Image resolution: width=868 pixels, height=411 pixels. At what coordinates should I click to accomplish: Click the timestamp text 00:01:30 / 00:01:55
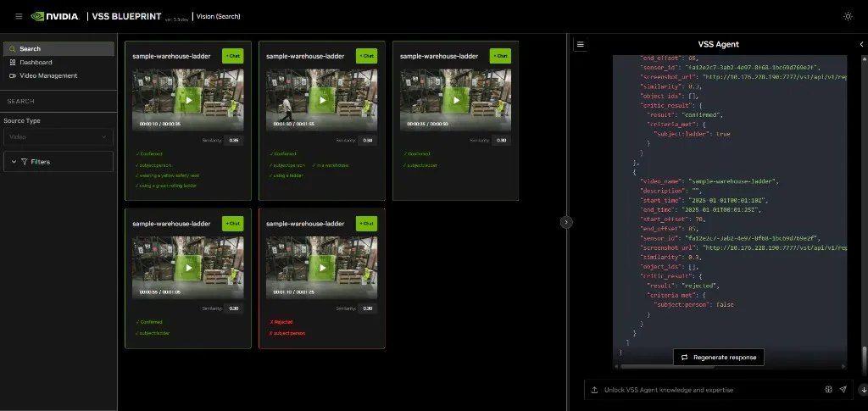coord(293,125)
